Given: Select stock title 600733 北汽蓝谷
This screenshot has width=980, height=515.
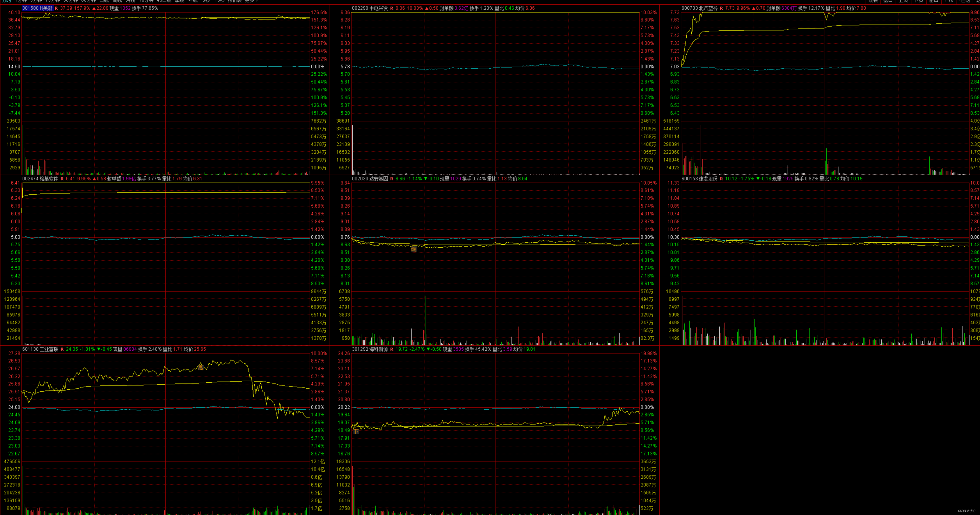Looking at the screenshot, I should [x=699, y=8].
